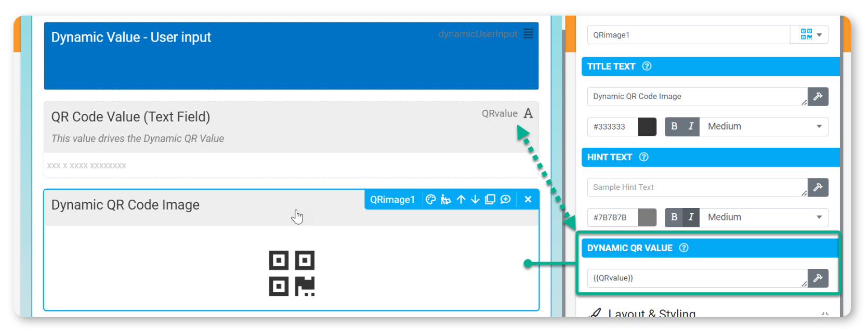
Task: Delete the QRimage1 field using the X icon
Action: pos(528,199)
